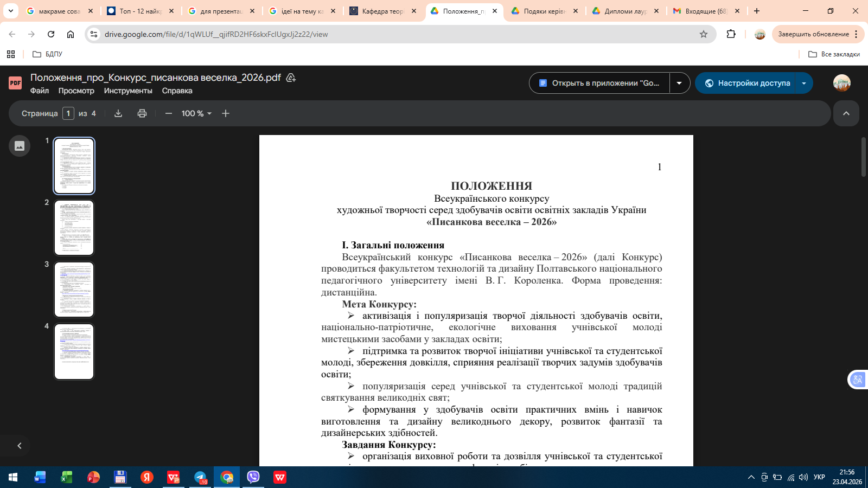Expand the access settings dropdown arrow
This screenshot has width=868, height=488.
coord(803,83)
